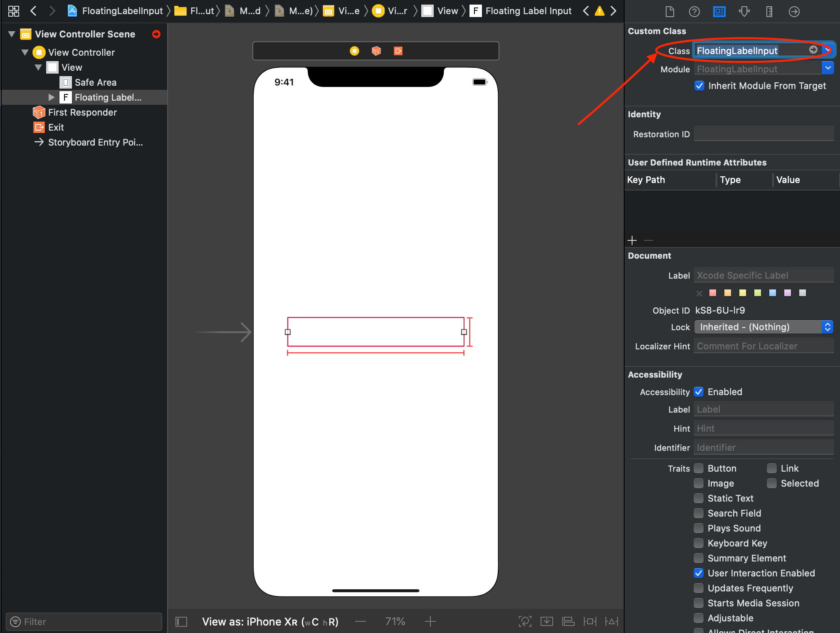
Task: Collapse the View Controller Scene tree
Action: coord(11,34)
